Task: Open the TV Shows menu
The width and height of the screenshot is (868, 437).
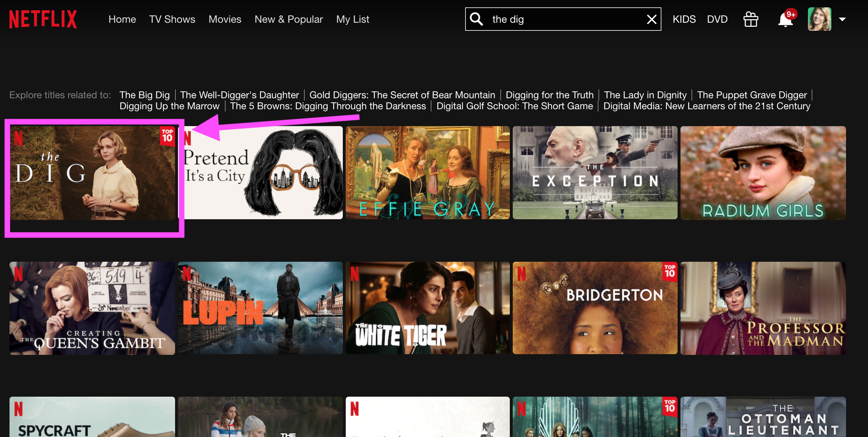Action: (x=172, y=19)
